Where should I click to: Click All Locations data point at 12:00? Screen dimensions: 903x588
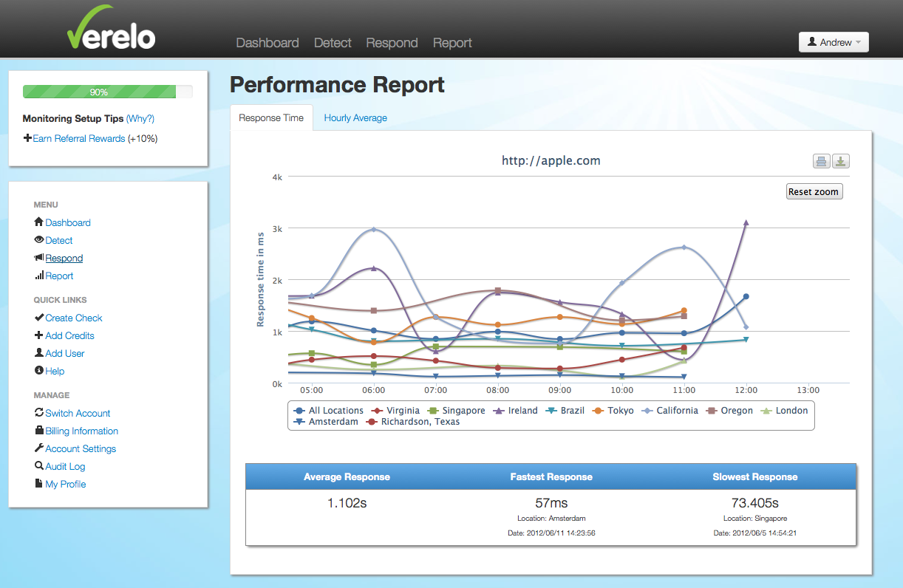[746, 296]
